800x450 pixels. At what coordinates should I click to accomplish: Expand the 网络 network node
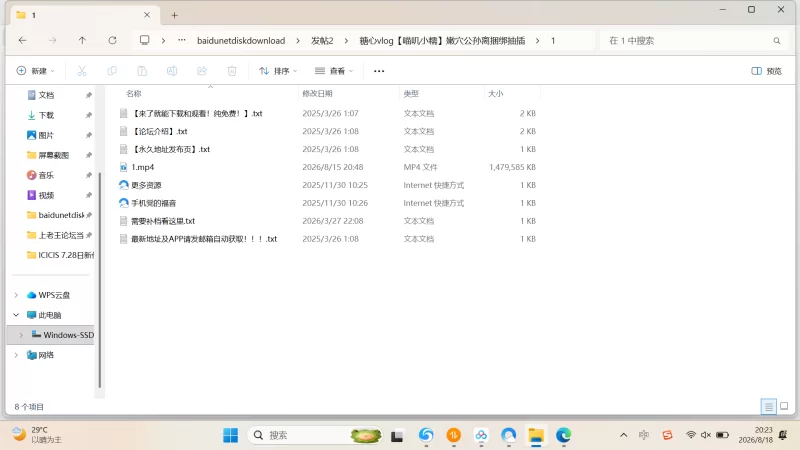16,355
